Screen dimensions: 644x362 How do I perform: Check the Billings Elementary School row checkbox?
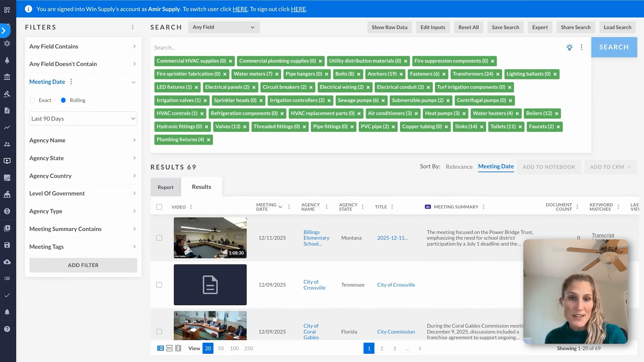(159, 238)
